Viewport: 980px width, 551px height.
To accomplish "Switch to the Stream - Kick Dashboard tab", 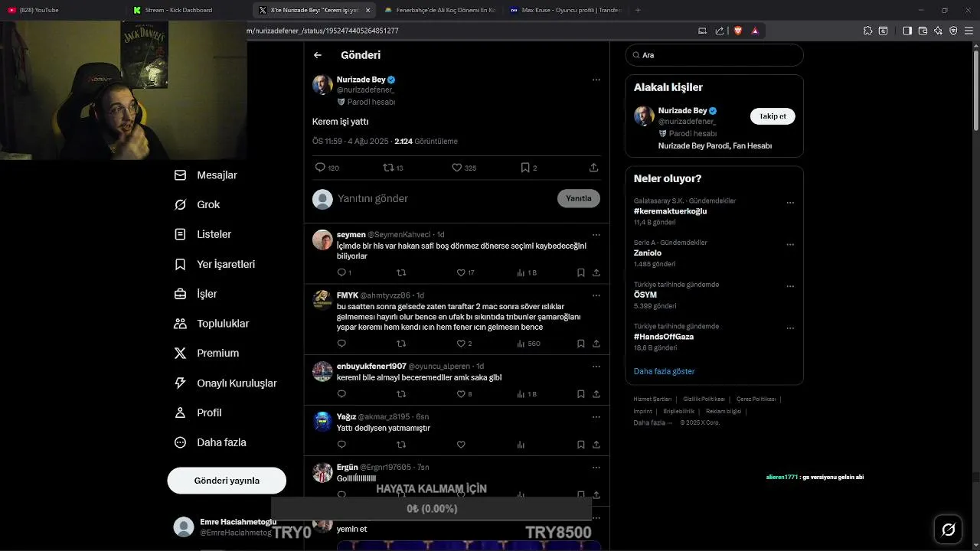I will (178, 10).
